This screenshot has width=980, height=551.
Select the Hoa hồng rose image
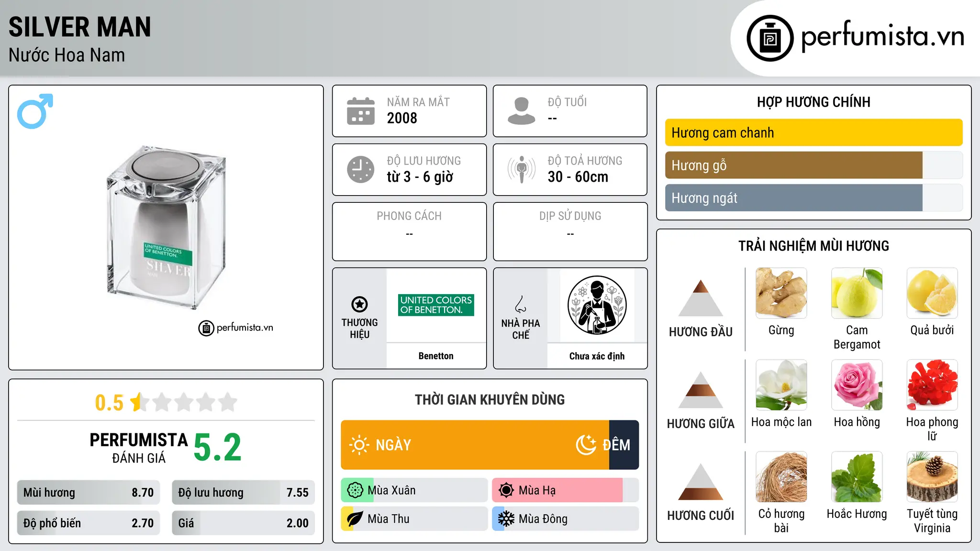click(x=857, y=385)
